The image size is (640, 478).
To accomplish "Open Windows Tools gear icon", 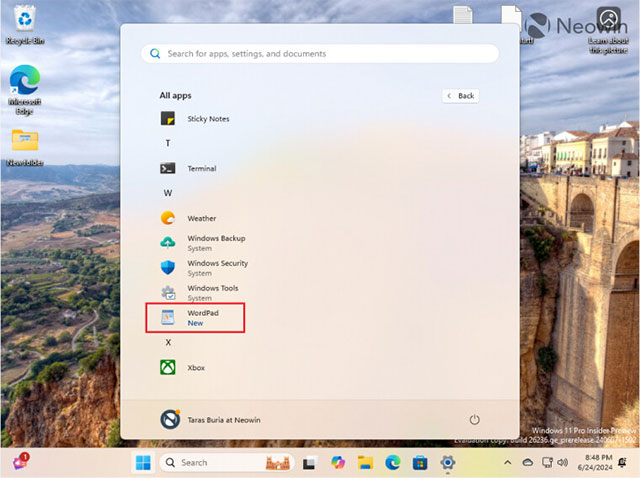I will [x=168, y=293].
